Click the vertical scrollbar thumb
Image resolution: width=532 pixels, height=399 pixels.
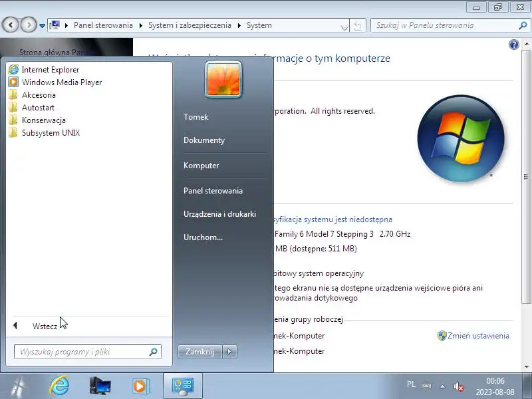click(526, 176)
